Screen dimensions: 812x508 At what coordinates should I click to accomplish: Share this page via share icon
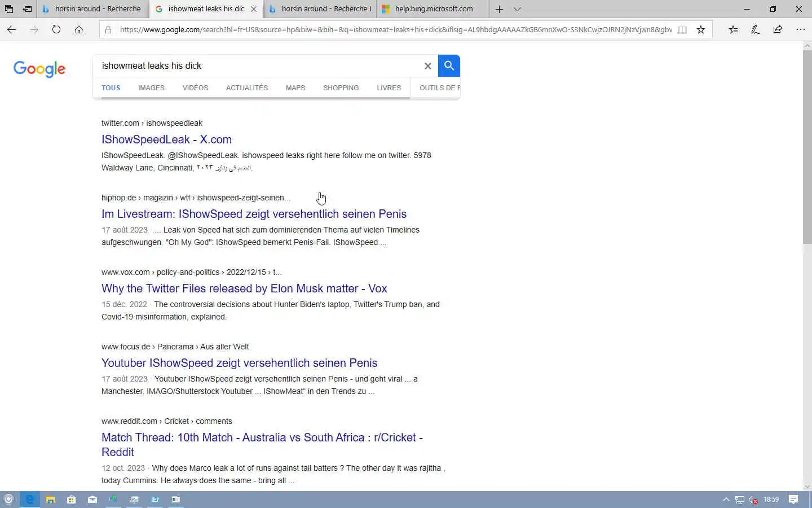(778, 29)
